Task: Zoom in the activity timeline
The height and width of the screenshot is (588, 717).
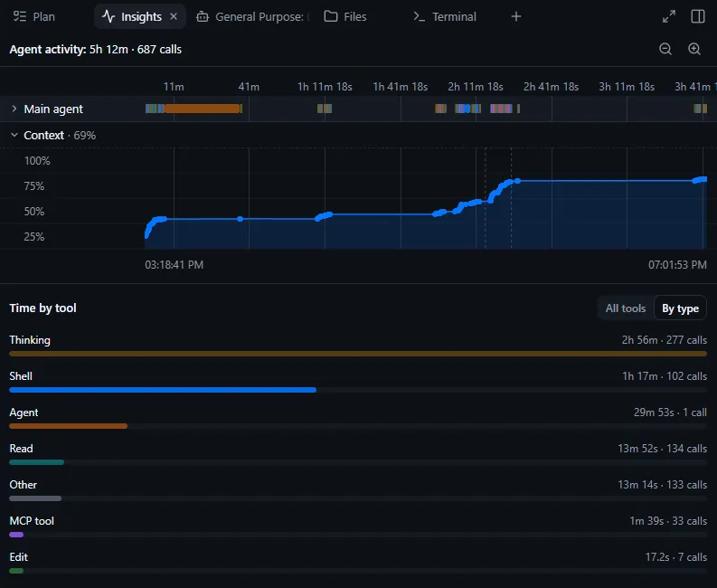Action: (694, 49)
